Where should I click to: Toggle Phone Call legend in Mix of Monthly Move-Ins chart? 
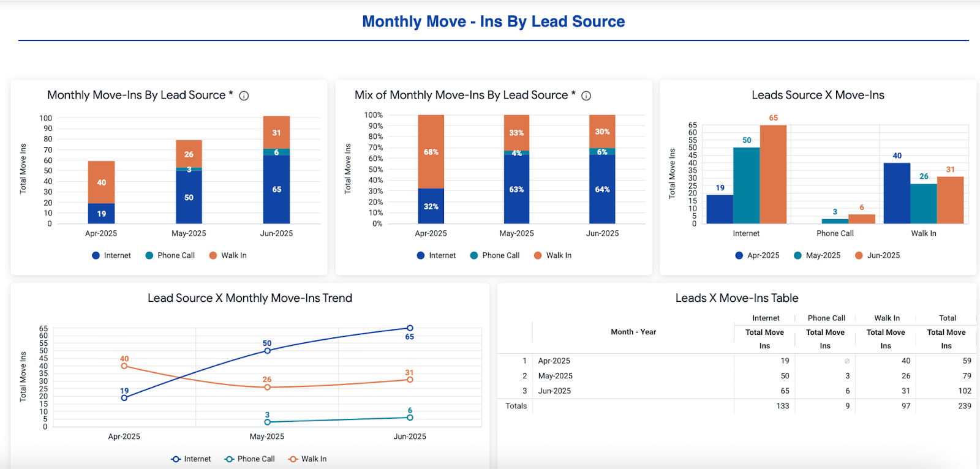494,255
